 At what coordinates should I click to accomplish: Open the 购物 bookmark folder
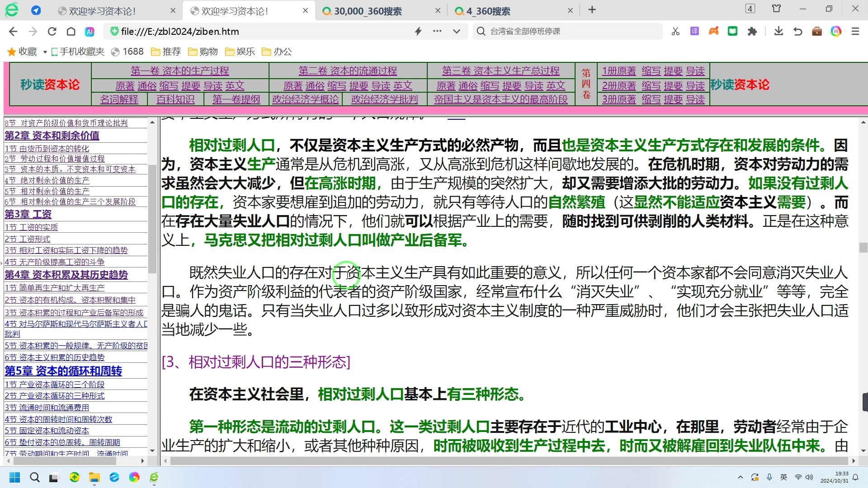(x=203, y=52)
